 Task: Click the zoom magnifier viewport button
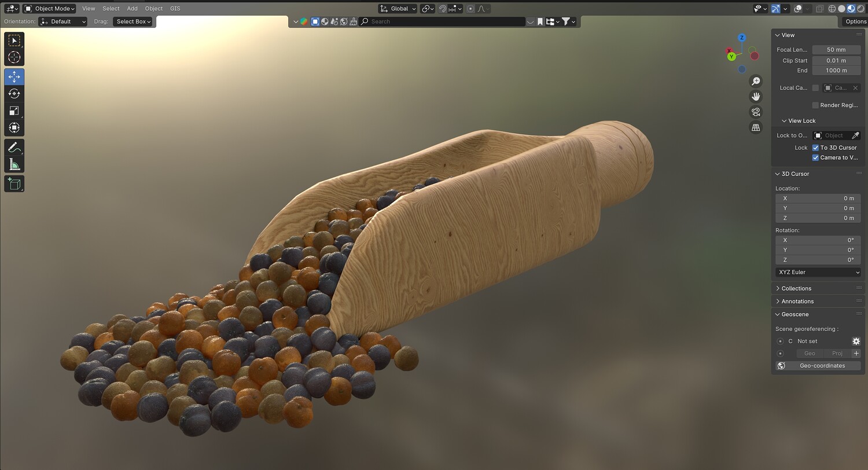click(x=756, y=81)
